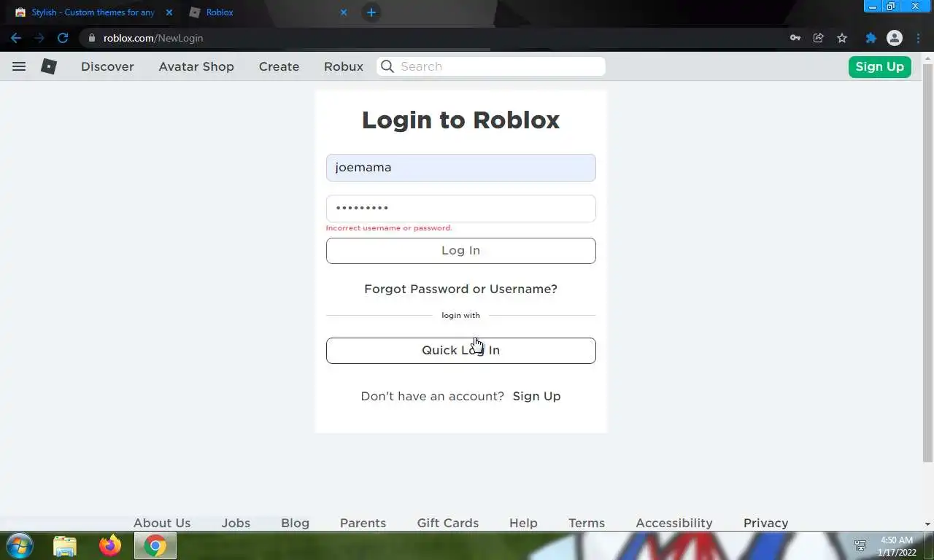Open Create navigation link

[x=279, y=66]
